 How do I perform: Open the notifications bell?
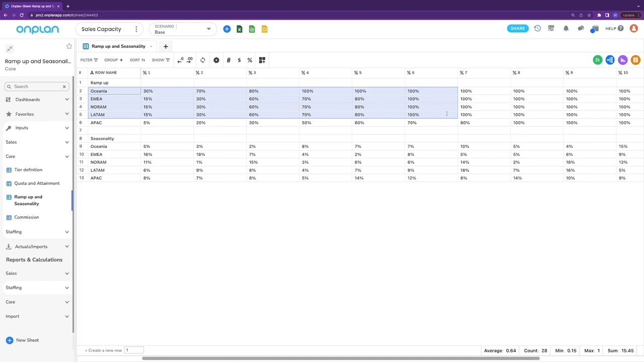566,29
